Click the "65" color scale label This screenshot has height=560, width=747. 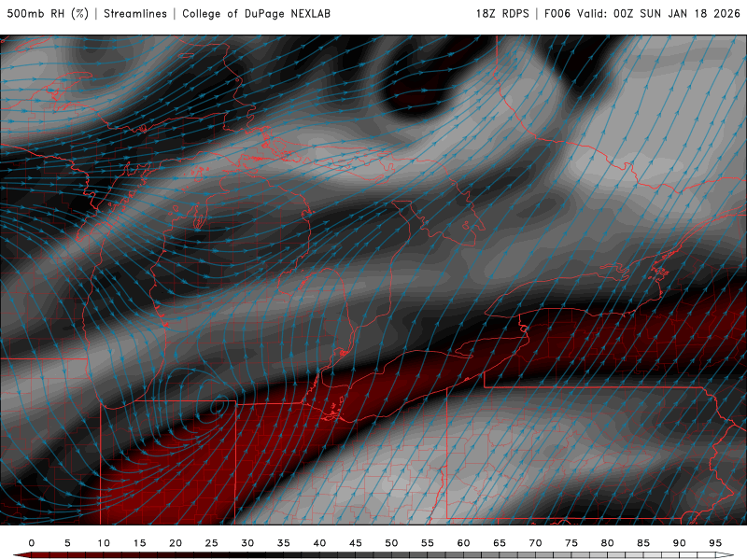click(x=500, y=543)
